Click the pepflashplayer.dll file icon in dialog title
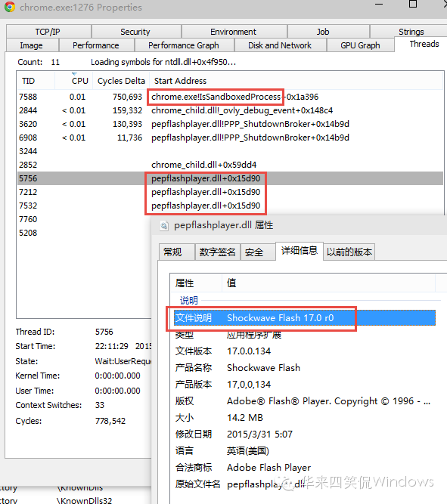 click(x=164, y=226)
